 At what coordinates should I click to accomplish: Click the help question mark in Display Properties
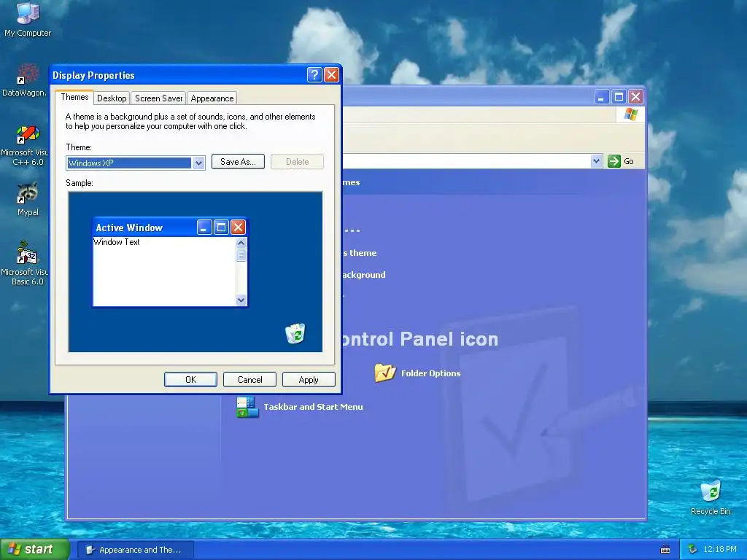coord(314,75)
